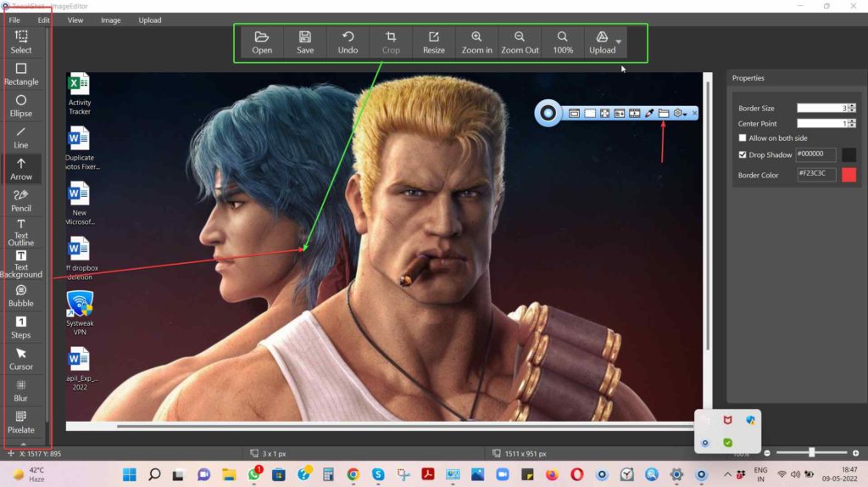
Task: Edit the Drop Shadow hex #000000 field
Action: (815, 154)
